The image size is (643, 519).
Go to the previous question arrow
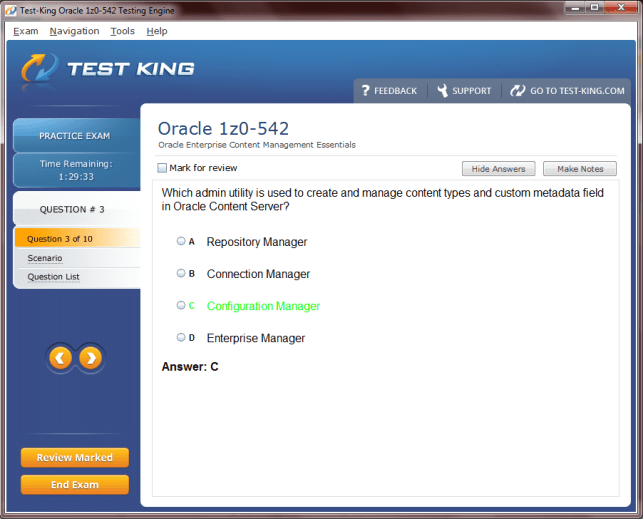point(61,358)
